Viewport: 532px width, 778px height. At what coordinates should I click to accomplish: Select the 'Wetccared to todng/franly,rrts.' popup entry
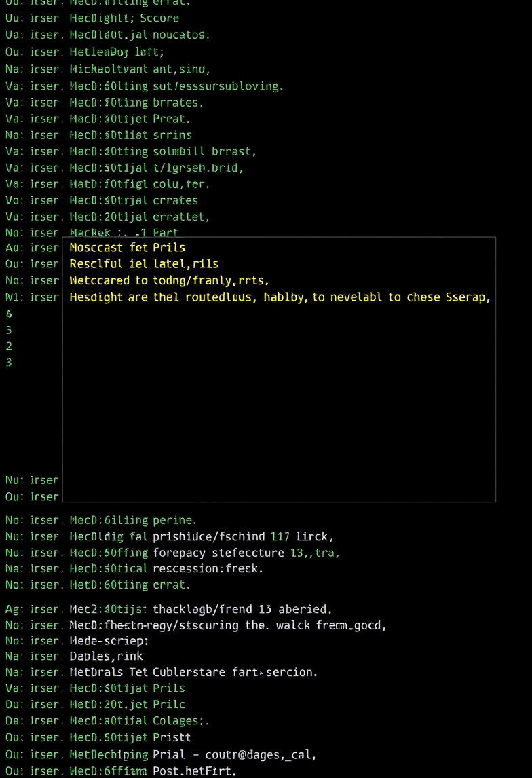[x=169, y=281]
